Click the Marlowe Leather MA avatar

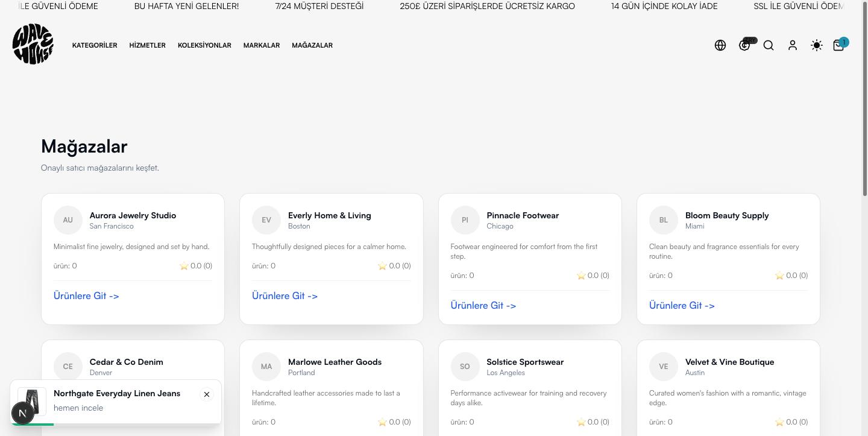pyautogui.click(x=266, y=367)
